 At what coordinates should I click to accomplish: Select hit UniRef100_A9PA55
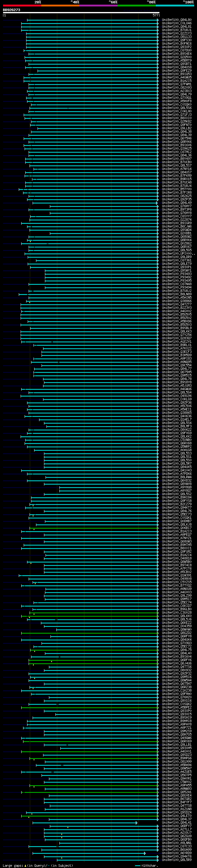click(177, 785)
